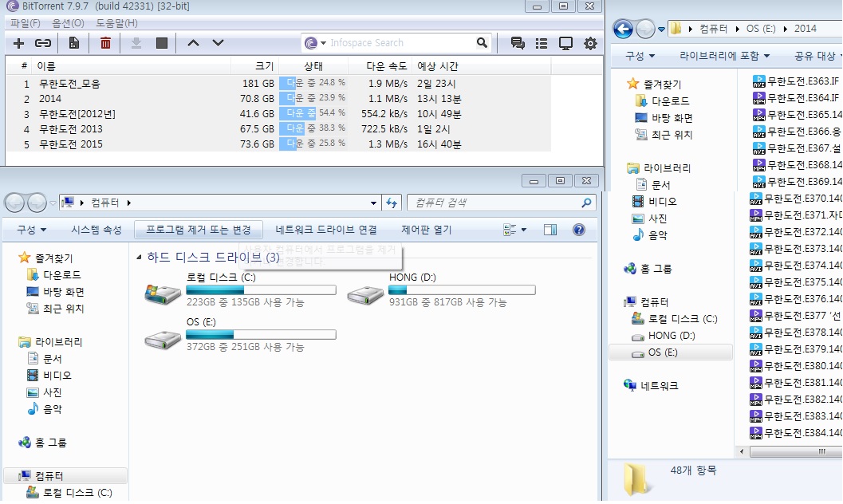Click the search magnifier in BitTorrent
The height and width of the screenshot is (504, 843).
pos(482,42)
